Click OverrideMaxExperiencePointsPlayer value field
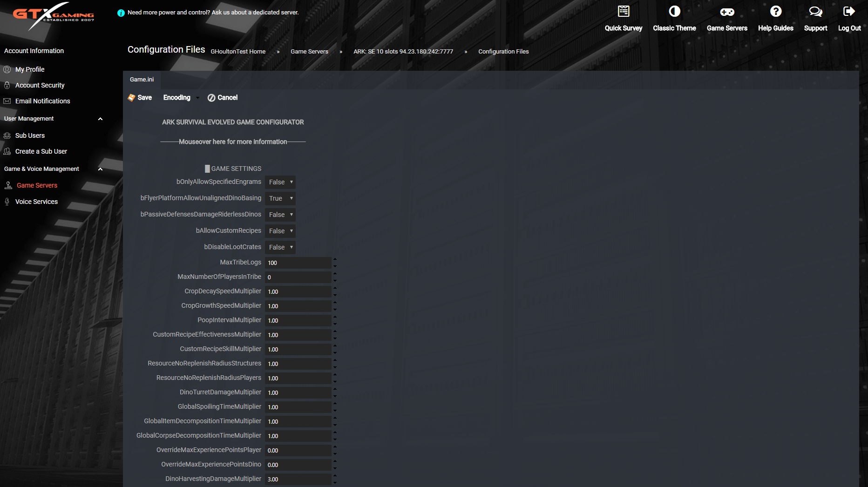The image size is (868, 487). tap(298, 451)
